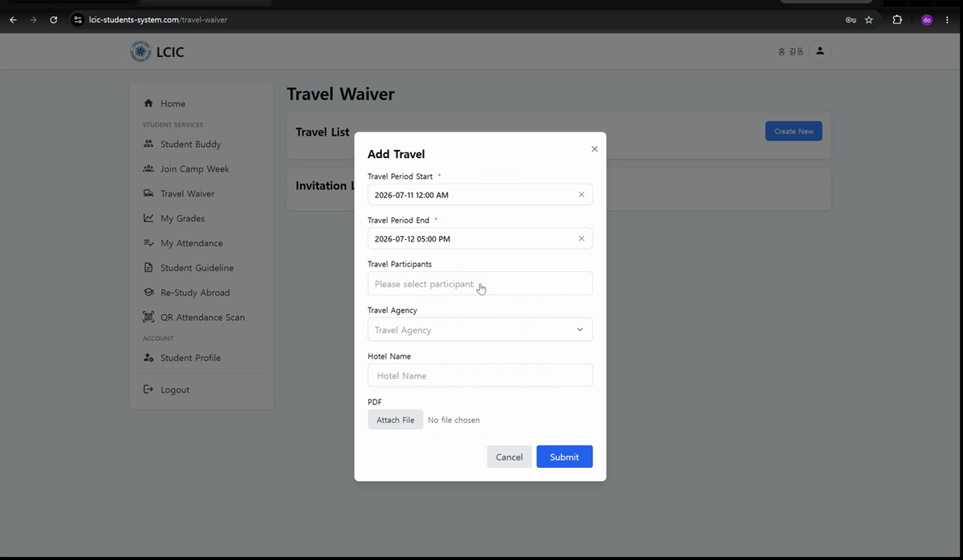Click the Attach File button

(396, 420)
